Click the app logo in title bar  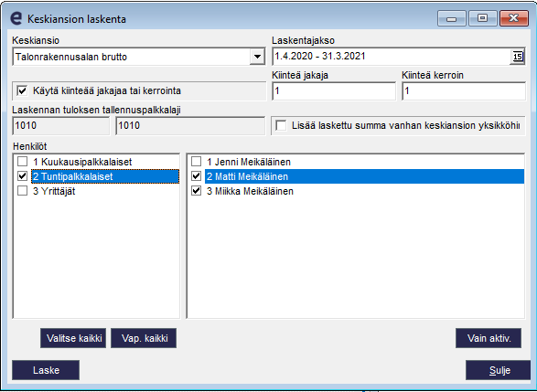16,18
